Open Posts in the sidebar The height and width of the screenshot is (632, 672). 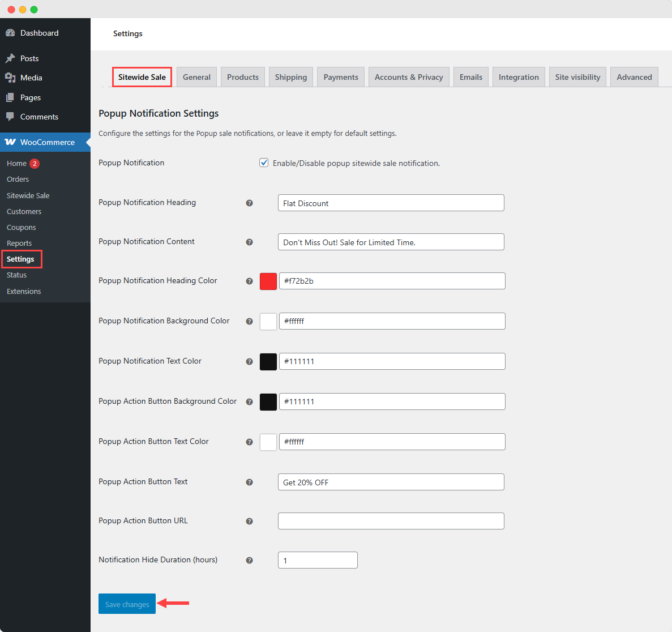click(x=29, y=58)
